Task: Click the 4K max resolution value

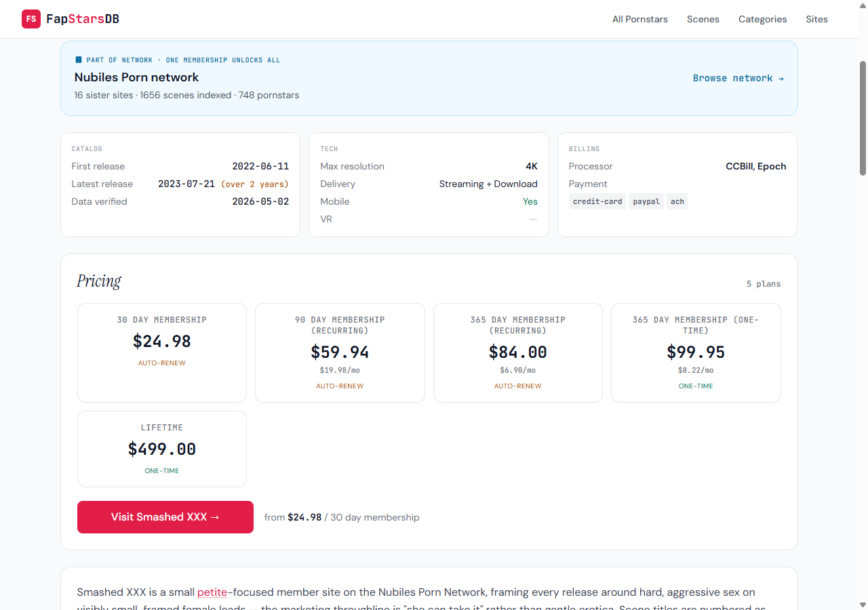Action: click(x=532, y=166)
